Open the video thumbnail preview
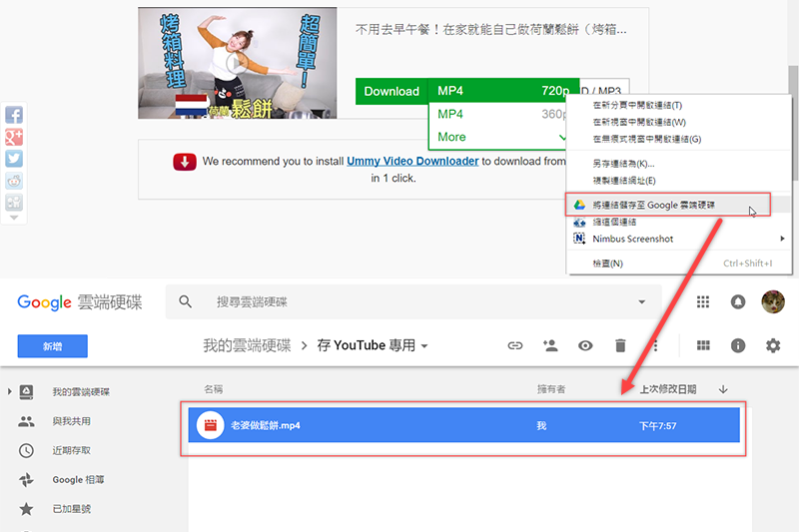Screen dimensions: 799x532 click(238, 63)
